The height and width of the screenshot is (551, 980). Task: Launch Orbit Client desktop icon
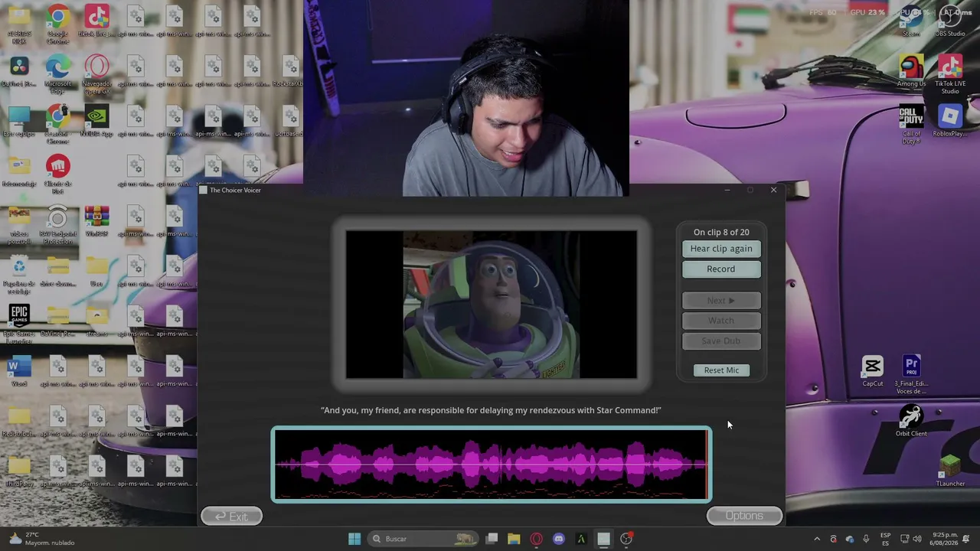point(911,421)
